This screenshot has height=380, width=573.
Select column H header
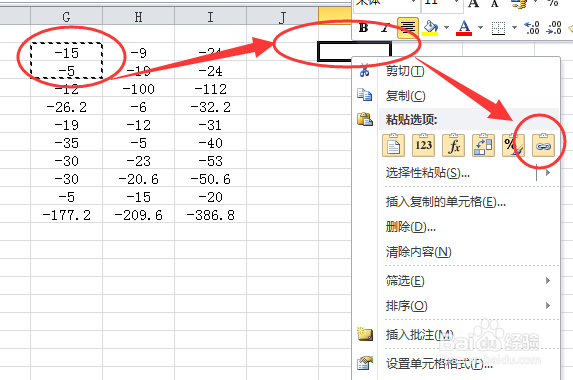click(138, 16)
